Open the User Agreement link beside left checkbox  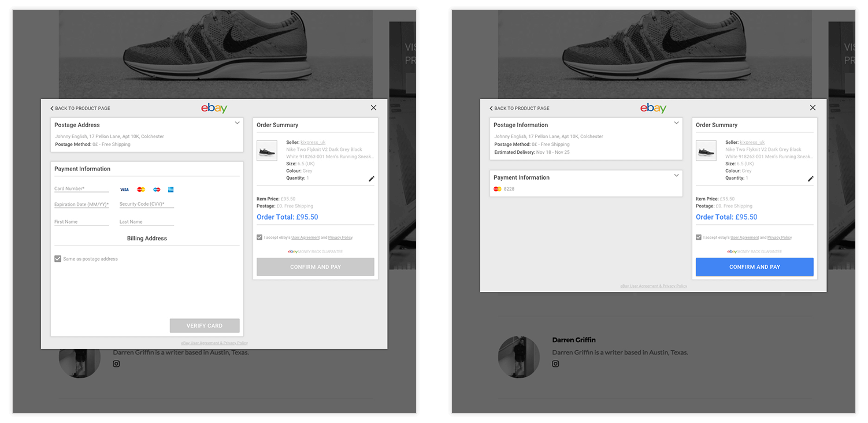[x=305, y=238]
